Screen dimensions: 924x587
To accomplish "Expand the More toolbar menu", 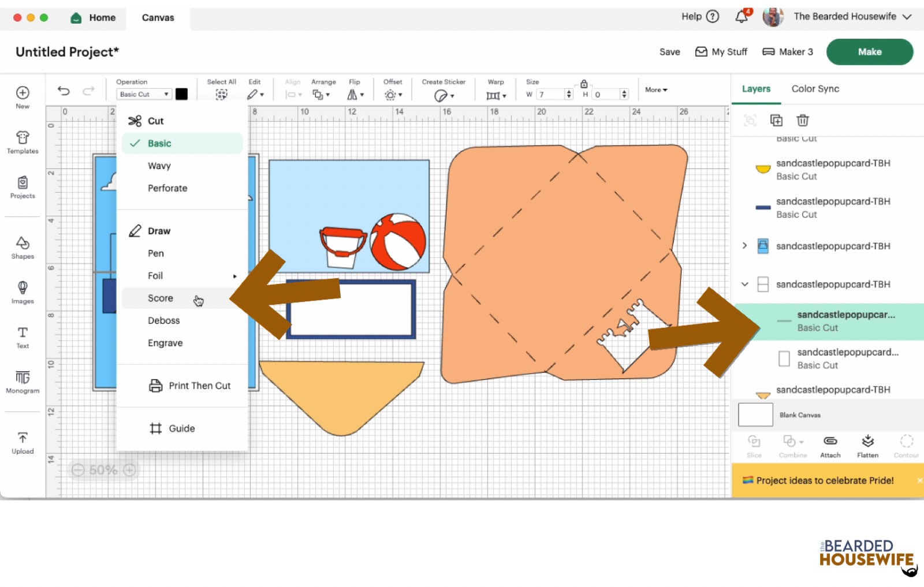I will [656, 90].
